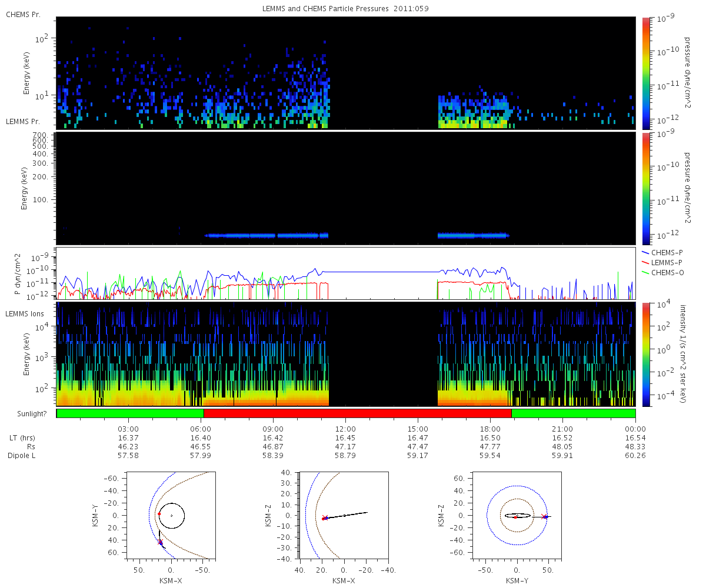The height and width of the screenshot is (588, 706).
Task: Click the first green Sunlight bar segment
Action: 130,413
